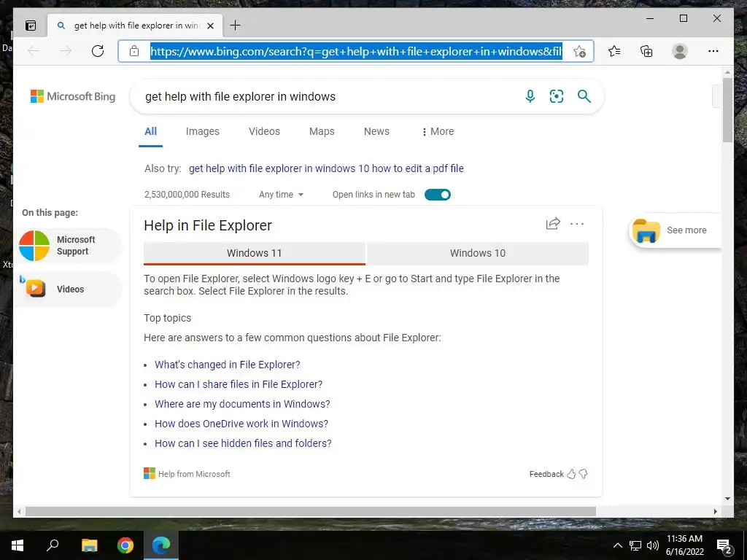Click the Feedback label

pyautogui.click(x=546, y=474)
